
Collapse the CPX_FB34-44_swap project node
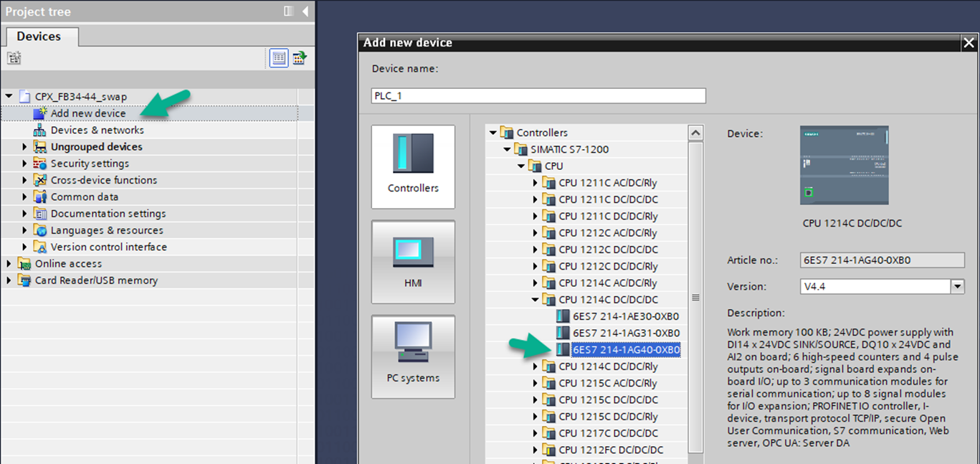pyautogui.click(x=9, y=97)
